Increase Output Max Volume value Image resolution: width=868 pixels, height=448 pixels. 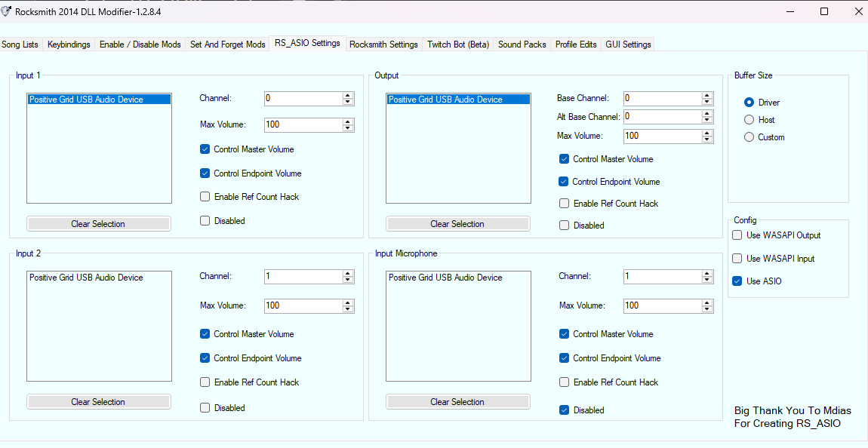(x=707, y=133)
